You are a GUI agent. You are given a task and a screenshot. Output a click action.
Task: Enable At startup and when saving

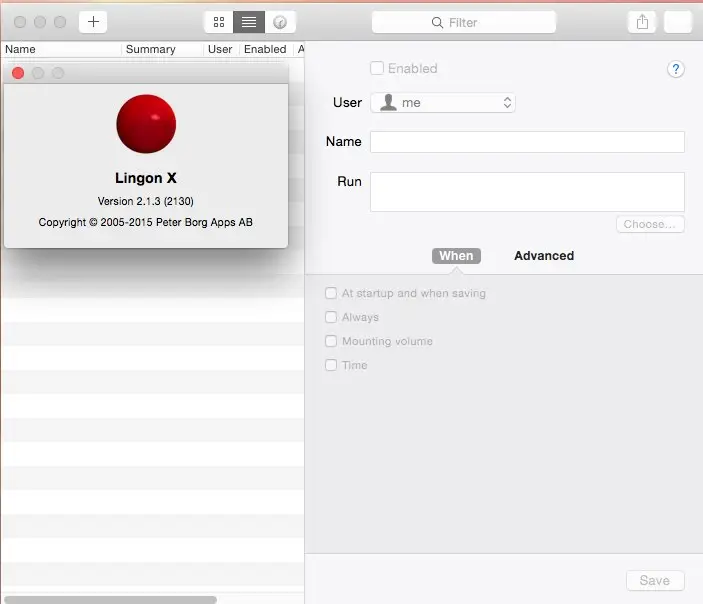click(x=331, y=293)
